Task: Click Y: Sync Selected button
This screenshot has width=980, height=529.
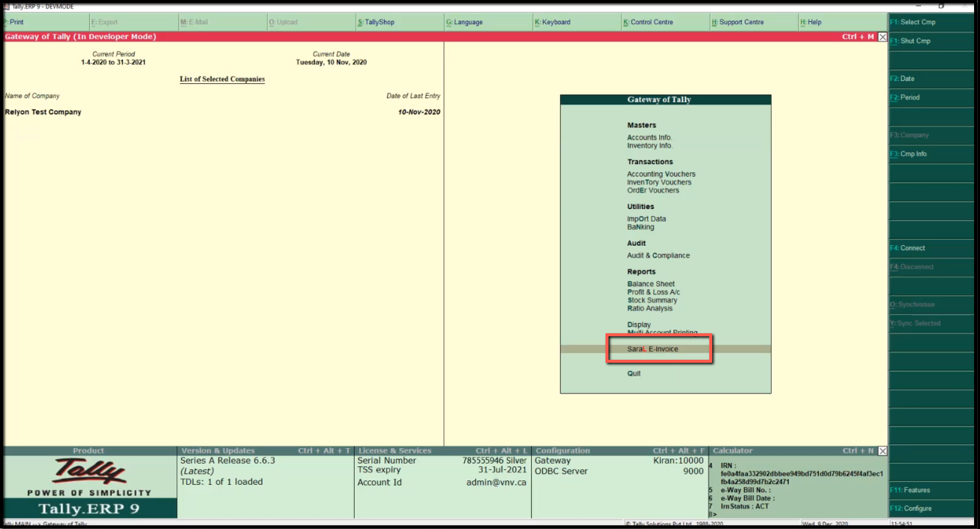Action: point(933,324)
